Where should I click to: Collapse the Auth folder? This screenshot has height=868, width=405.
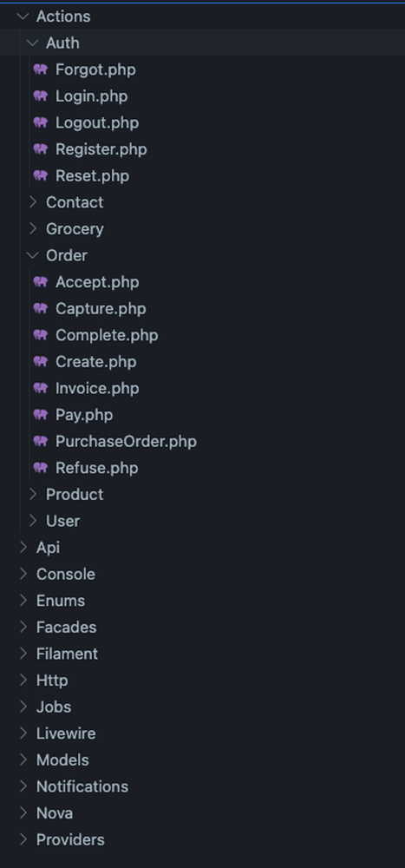pos(33,43)
